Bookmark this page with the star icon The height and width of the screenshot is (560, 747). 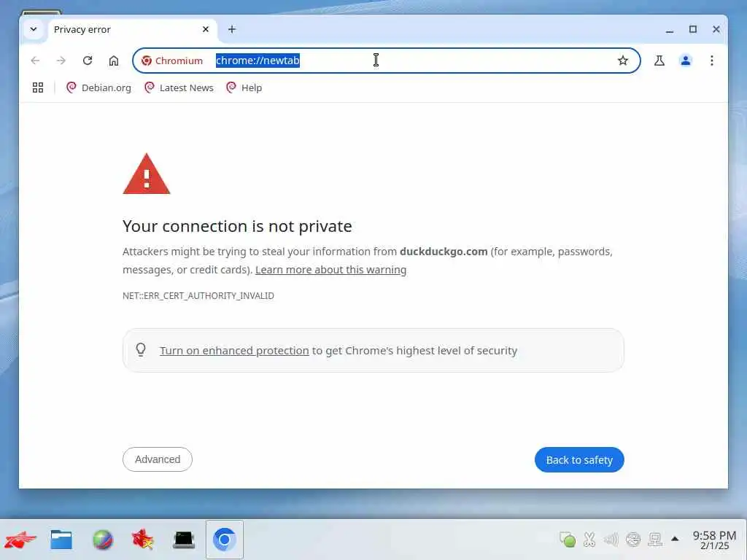tap(623, 61)
